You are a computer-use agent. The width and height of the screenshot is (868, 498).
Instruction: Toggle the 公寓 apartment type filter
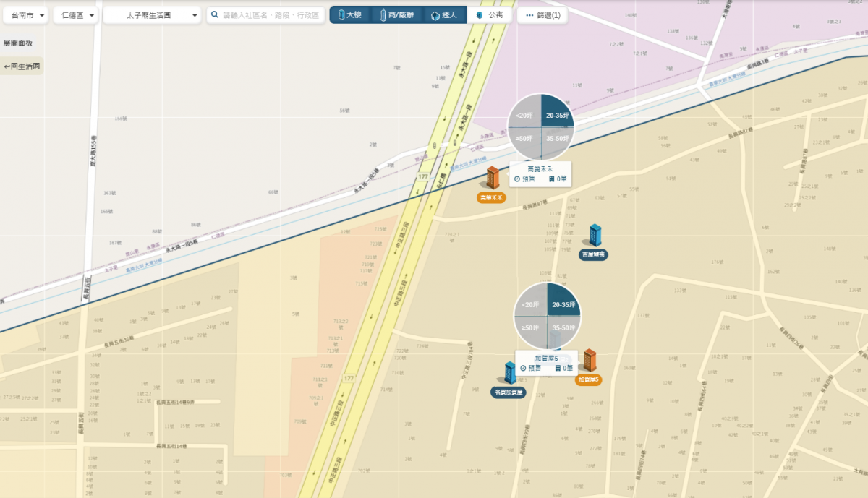[490, 15]
